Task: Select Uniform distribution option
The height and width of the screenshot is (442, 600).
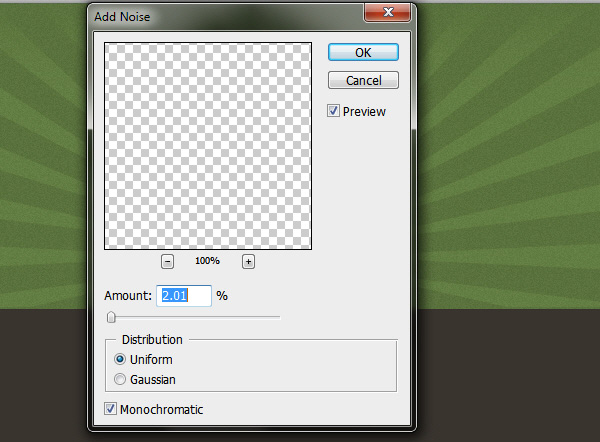Action: [x=120, y=359]
